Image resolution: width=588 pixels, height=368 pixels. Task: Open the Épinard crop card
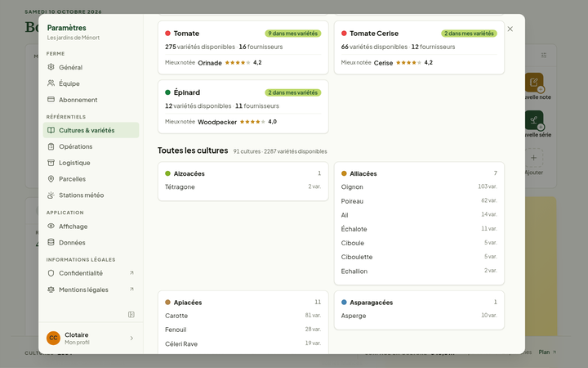[x=243, y=106]
